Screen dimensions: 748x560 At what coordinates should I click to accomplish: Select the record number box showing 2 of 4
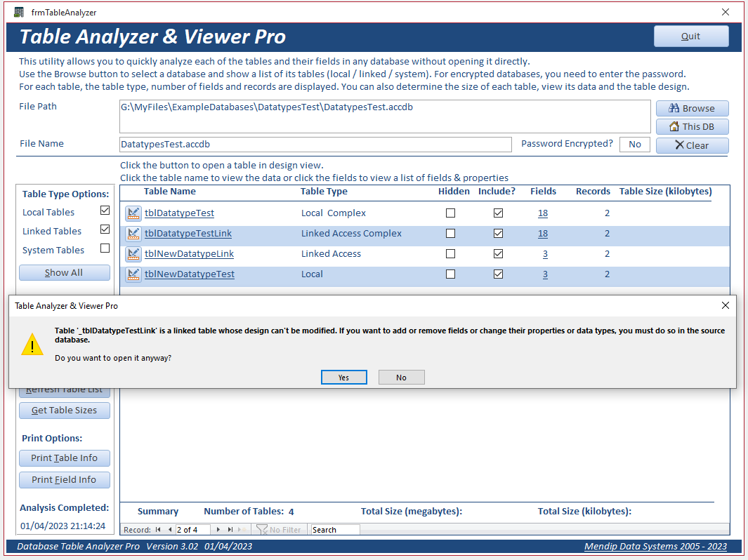pyautogui.click(x=193, y=530)
